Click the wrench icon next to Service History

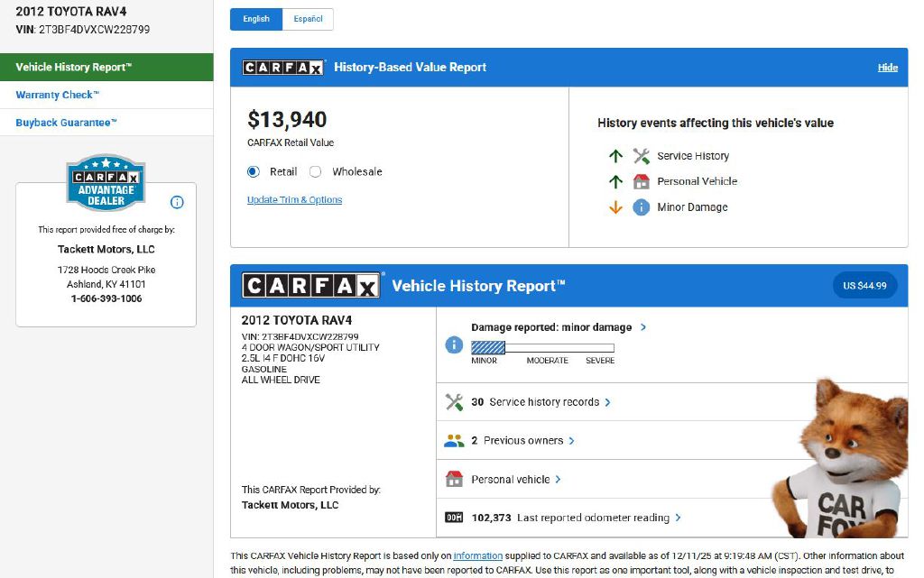coord(642,156)
